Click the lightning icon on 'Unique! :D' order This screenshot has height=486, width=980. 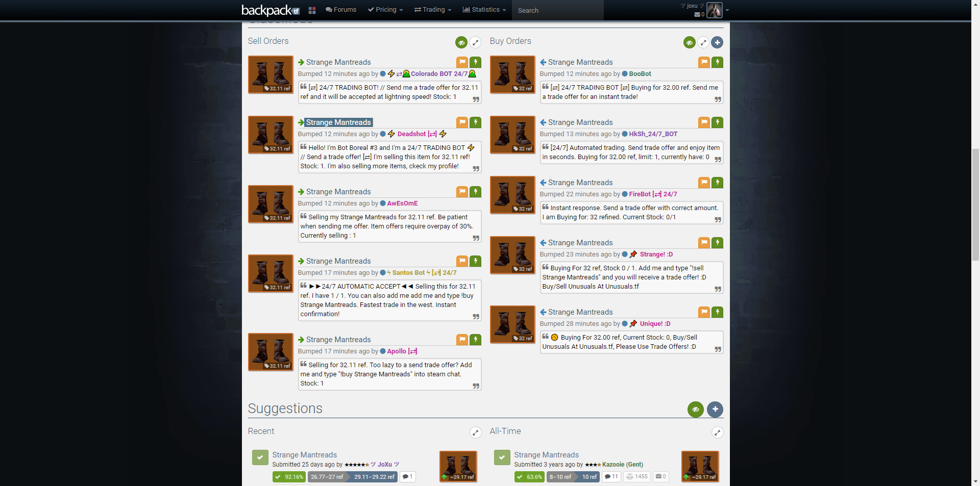pos(717,312)
